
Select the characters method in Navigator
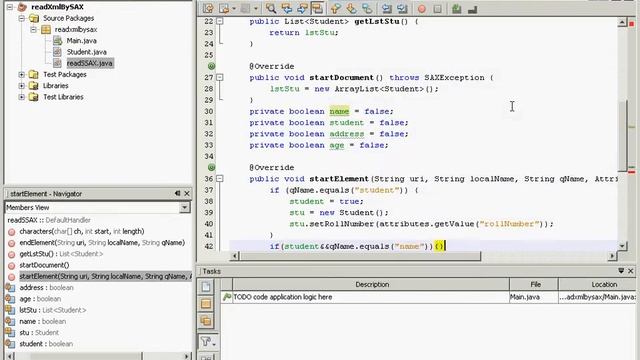click(x=82, y=231)
